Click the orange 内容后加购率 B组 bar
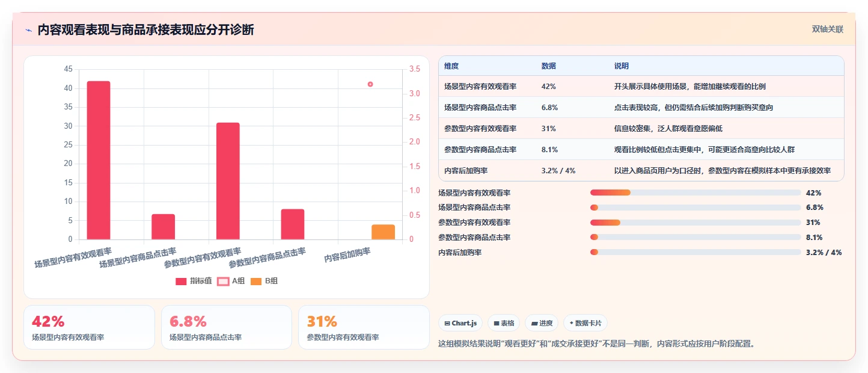 pos(384,232)
